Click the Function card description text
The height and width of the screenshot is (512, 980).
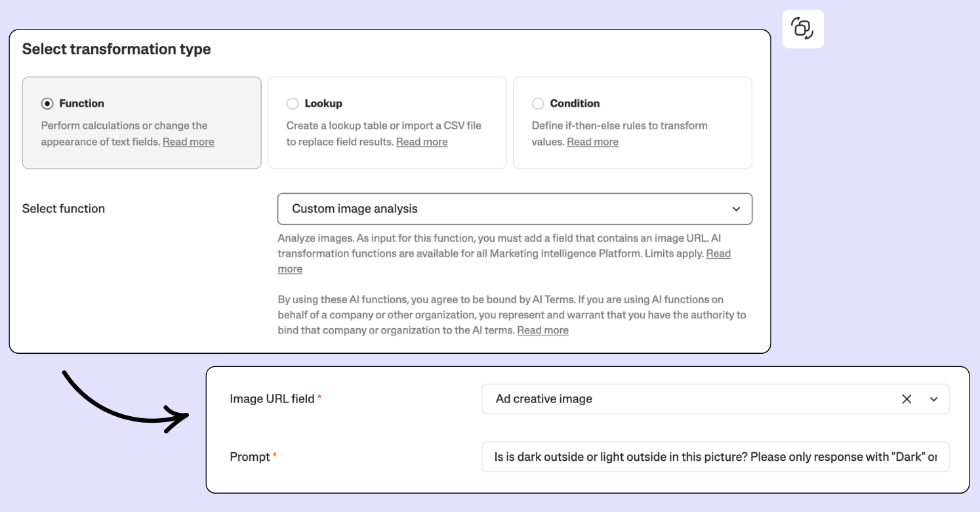tap(124, 126)
